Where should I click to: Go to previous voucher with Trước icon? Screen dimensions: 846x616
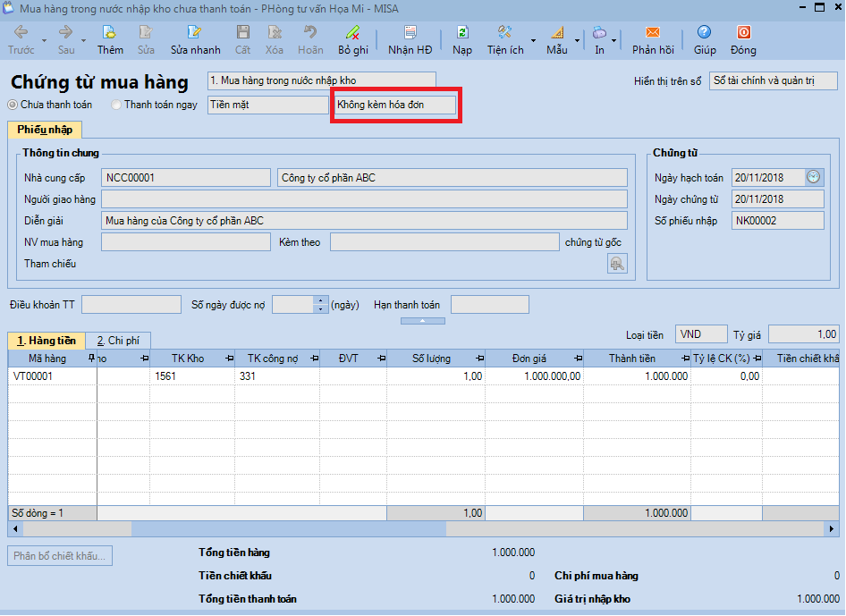coord(21,40)
